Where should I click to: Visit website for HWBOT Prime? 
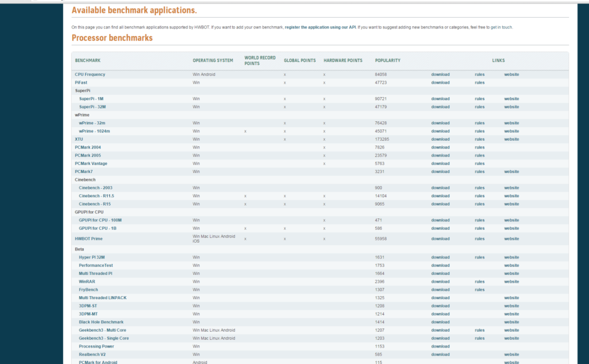pos(511,238)
